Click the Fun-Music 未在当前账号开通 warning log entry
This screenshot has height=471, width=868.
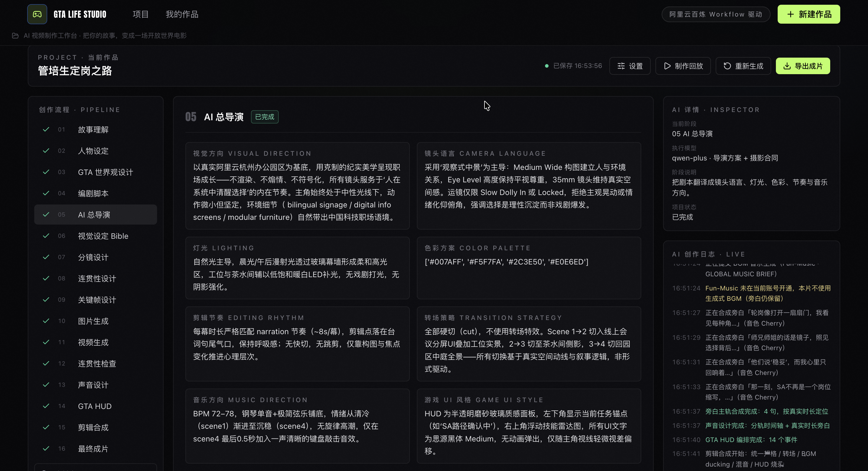768,293
